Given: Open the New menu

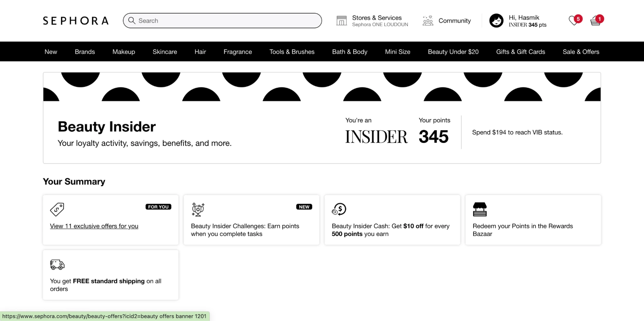Looking at the screenshot, I should 51,52.
